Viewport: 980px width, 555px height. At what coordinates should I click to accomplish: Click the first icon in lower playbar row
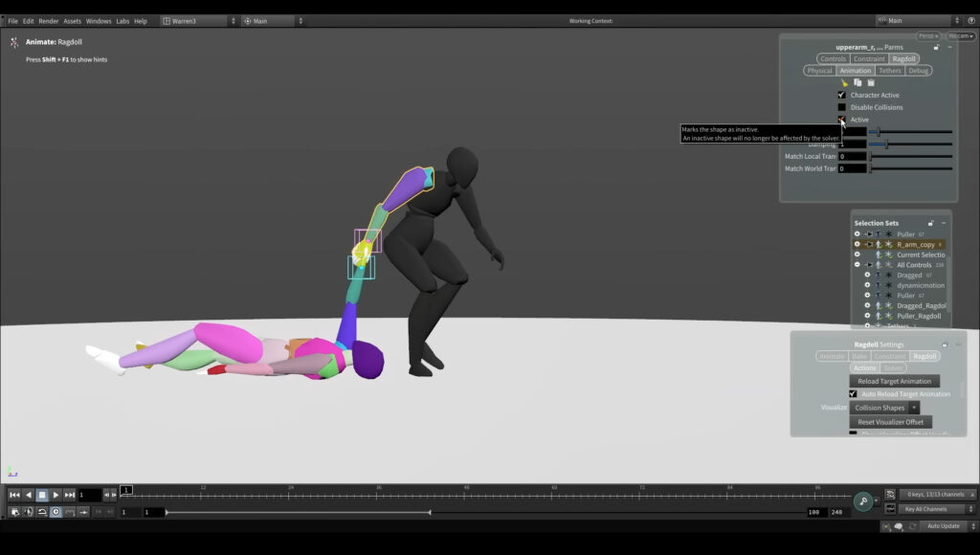(x=14, y=512)
